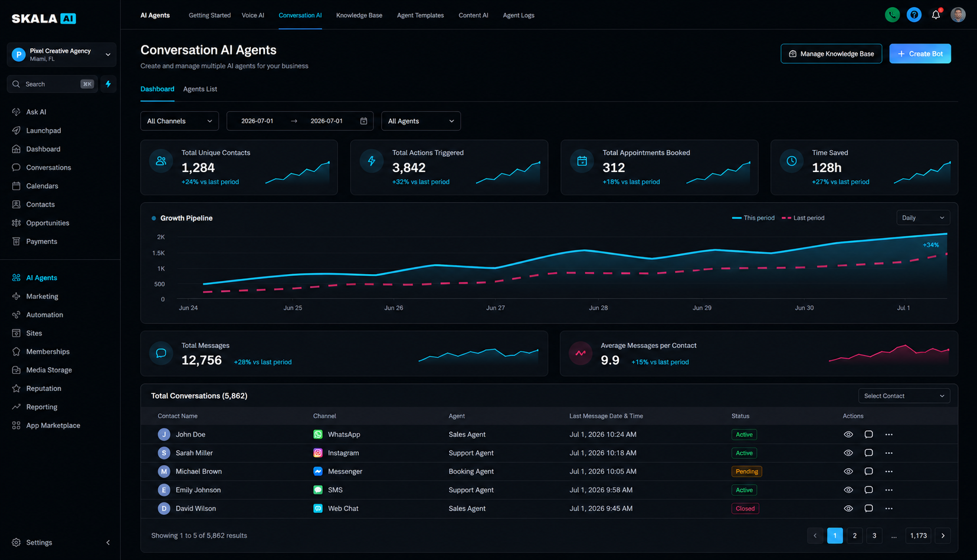Open Launchpad in the sidebar
This screenshot has width=977, height=560.
tap(43, 130)
